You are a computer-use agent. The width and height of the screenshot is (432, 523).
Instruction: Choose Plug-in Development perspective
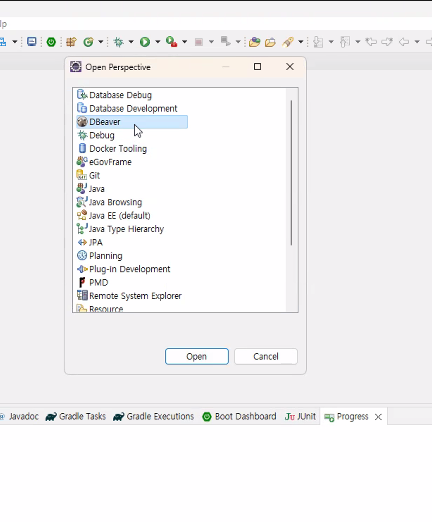[124, 269]
